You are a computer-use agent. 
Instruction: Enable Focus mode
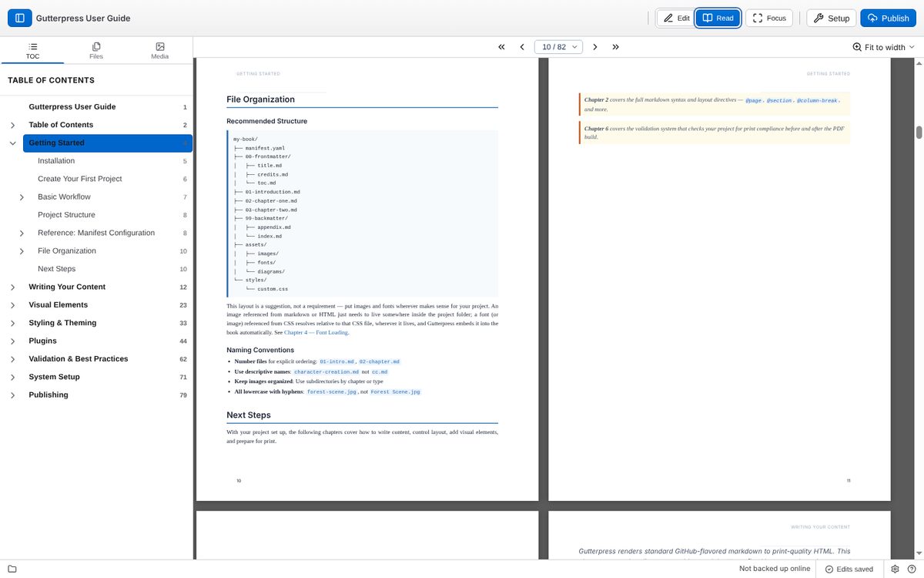pyautogui.click(x=768, y=18)
